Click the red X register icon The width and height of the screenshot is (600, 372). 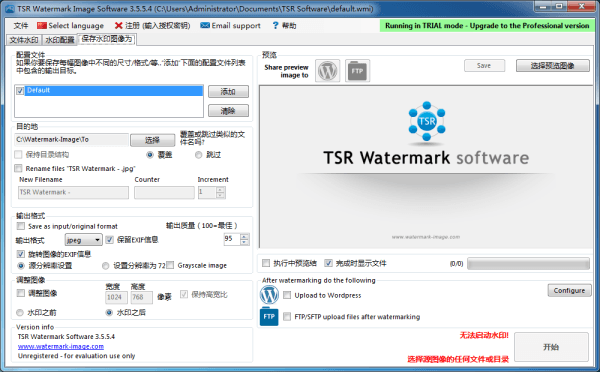119,26
